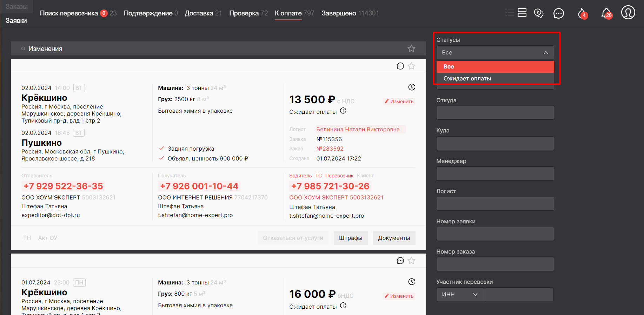
Task: Click Изменить on the 13 500 ₽ price
Action: pyautogui.click(x=399, y=101)
